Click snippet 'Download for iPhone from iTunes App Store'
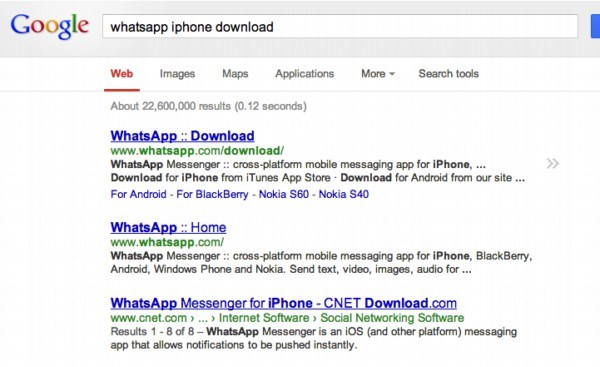 pos(220,178)
